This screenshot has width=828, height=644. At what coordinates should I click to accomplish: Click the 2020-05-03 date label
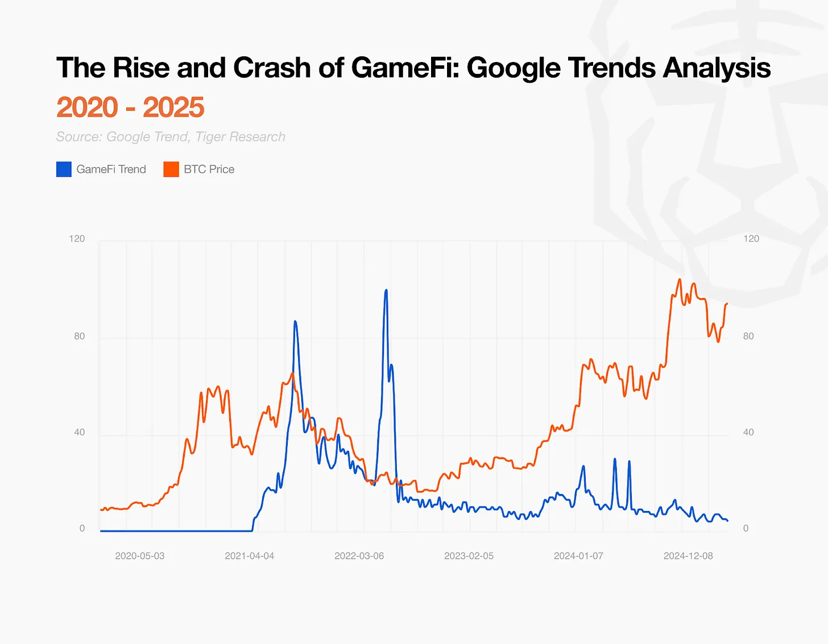click(139, 556)
